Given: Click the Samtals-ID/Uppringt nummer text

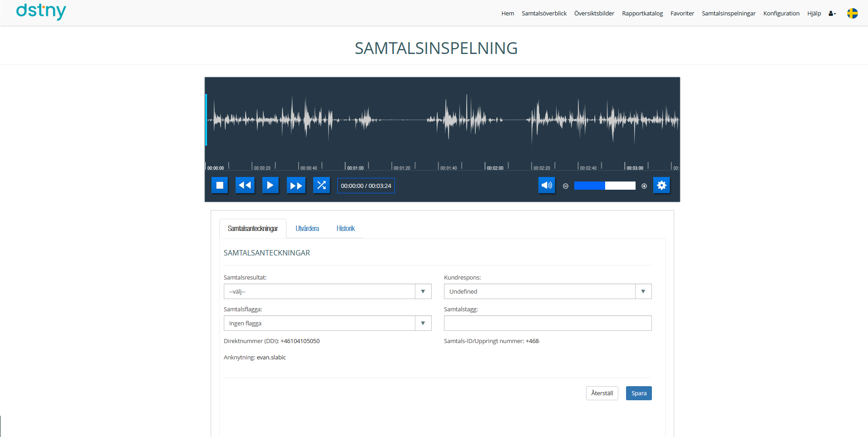Looking at the screenshot, I should tap(492, 341).
